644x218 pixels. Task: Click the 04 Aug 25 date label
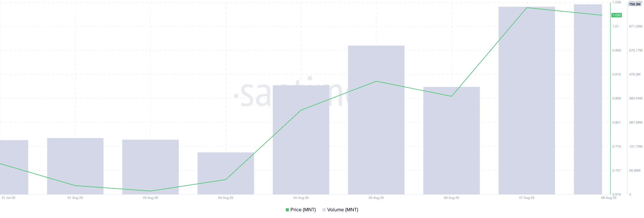click(301, 198)
